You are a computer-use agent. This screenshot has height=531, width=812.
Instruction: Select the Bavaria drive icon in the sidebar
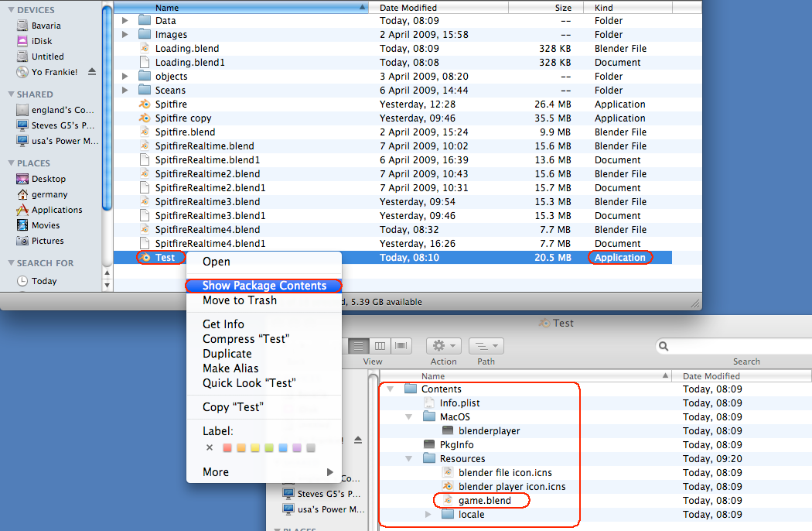pyautogui.click(x=22, y=26)
